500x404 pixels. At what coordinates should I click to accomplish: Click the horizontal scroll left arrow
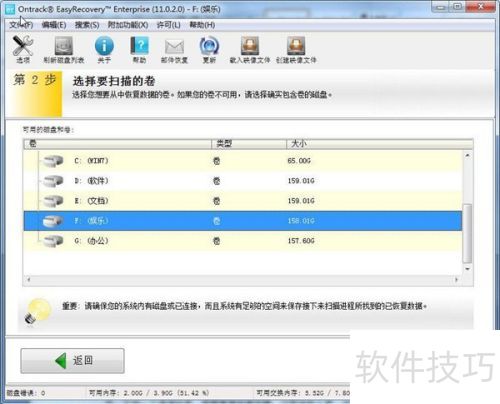[29, 280]
